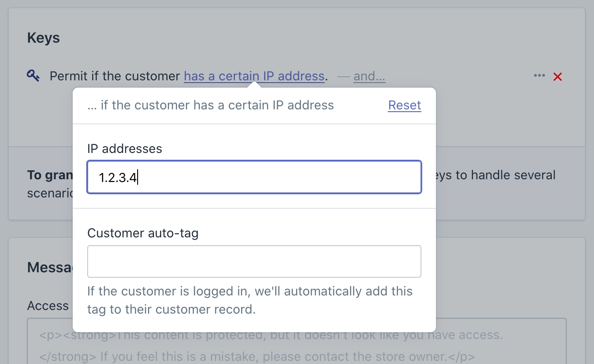594x364 pixels.
Task: Click 'keys to handle several' hint text
Action: click(496, 175)
